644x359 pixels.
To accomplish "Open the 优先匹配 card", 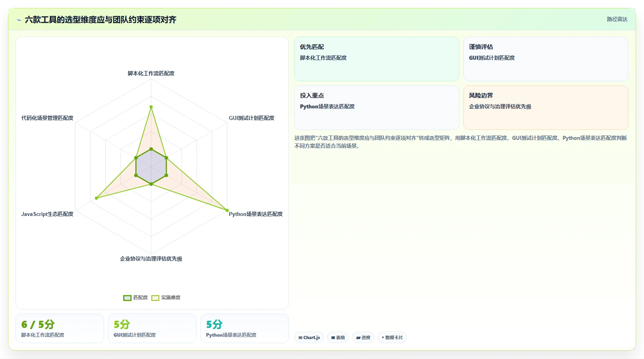I will (x=376, y=59).
